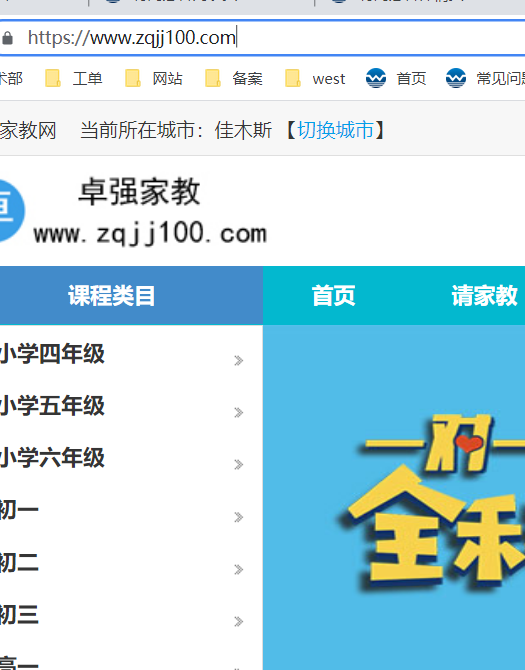Click the lock icon in address bar
This screenshot has height=670, width=525.
click(7, 38)
